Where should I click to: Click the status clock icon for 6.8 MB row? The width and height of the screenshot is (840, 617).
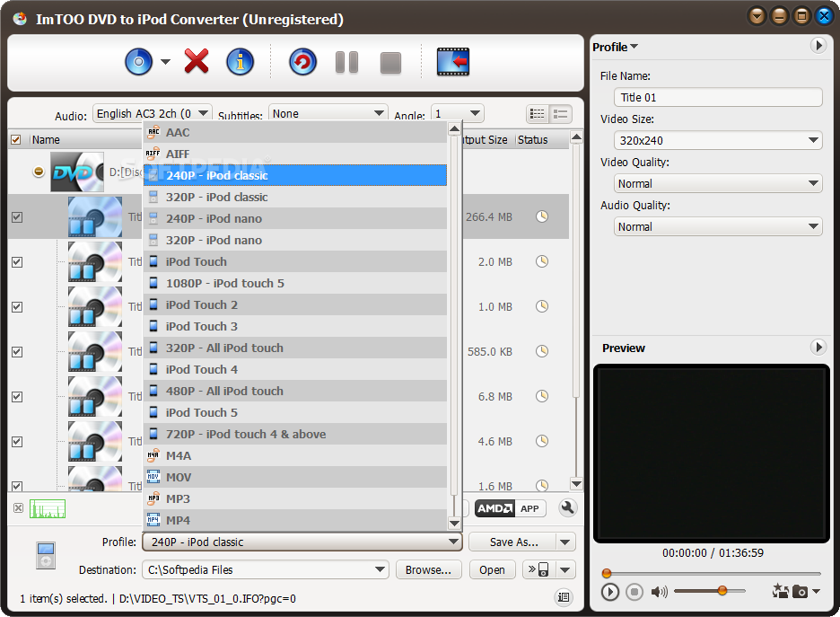(542, 396)
